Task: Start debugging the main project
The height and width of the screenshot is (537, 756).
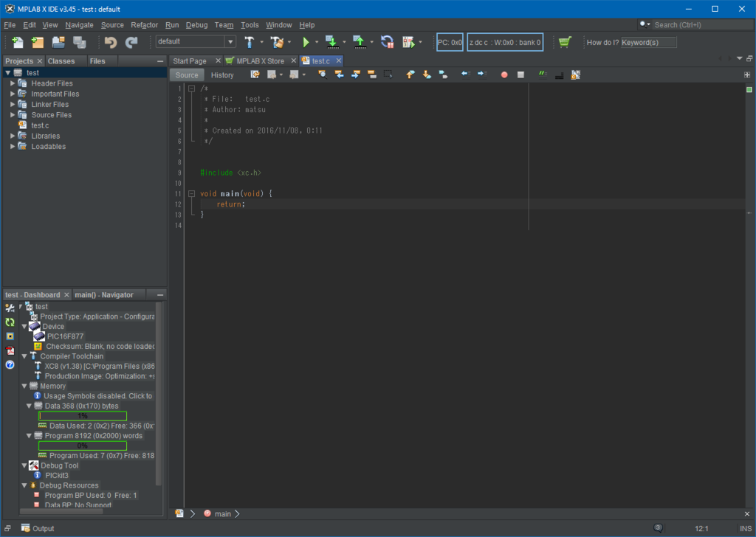Action: click(x=408, y=42)
